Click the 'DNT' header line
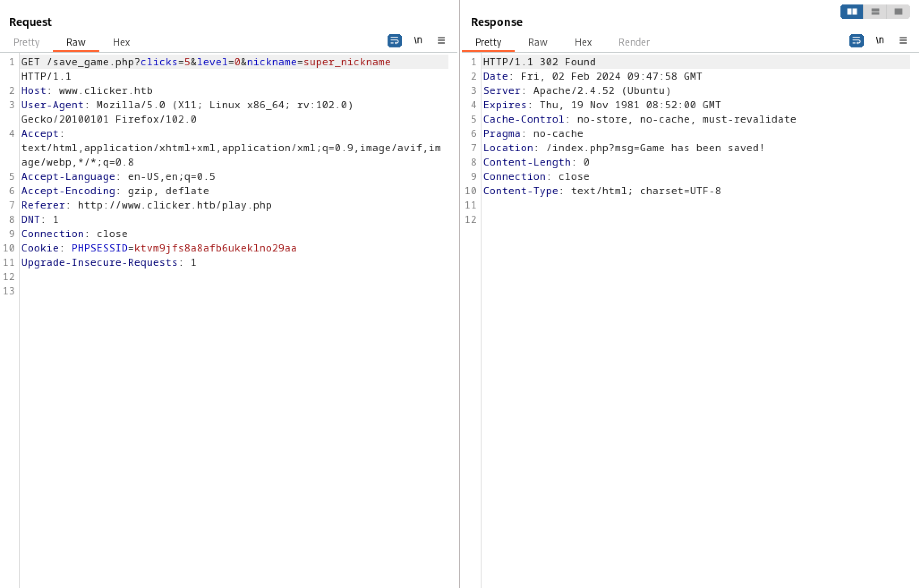This screenshot has width=921, height=588. [x=40, y=219]
